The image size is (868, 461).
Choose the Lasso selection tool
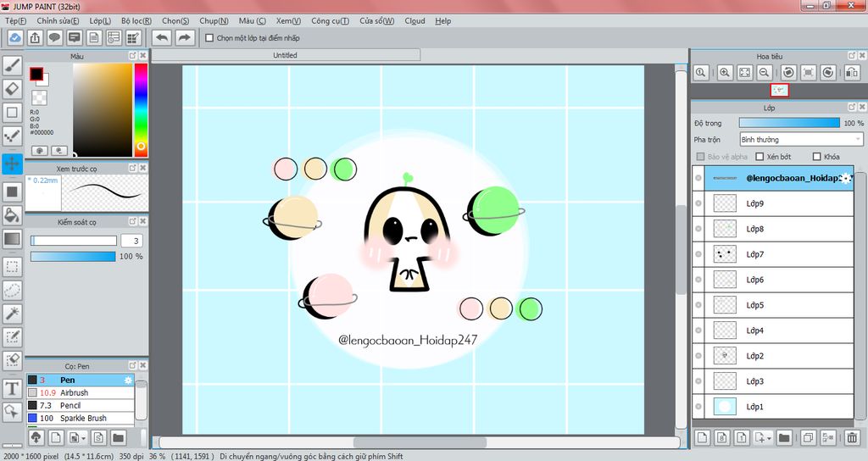point(12,290)
